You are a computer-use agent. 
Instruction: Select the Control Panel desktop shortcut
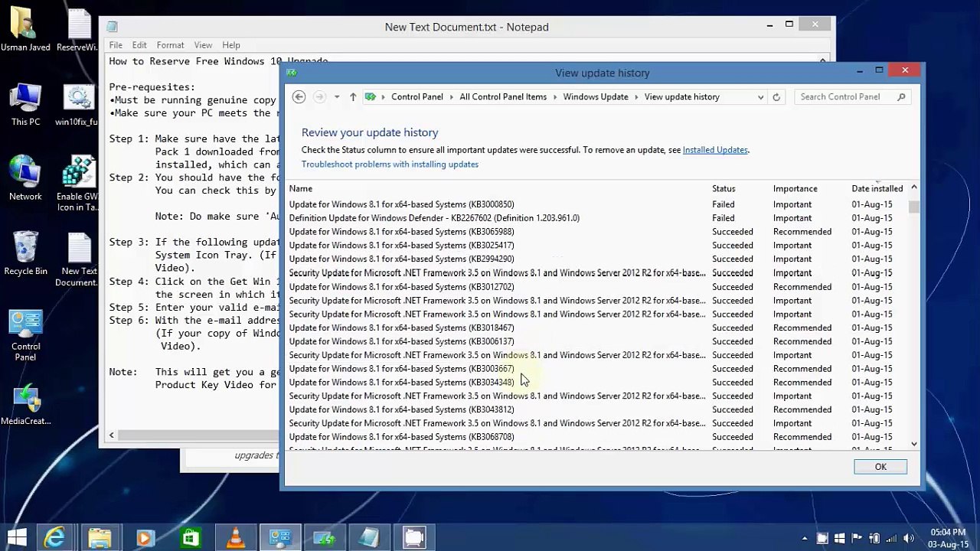tap(25, 336)
